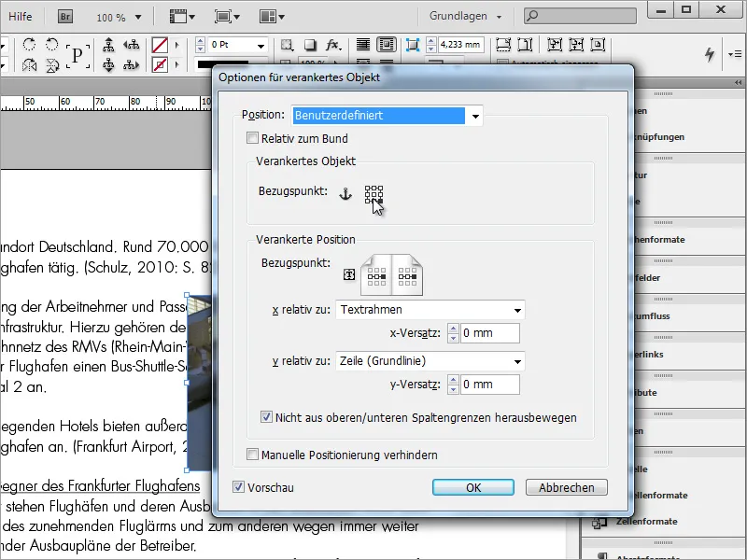The image size is (747, 560).
Task: Click the search field in application bar
Action: pos(580,16)
